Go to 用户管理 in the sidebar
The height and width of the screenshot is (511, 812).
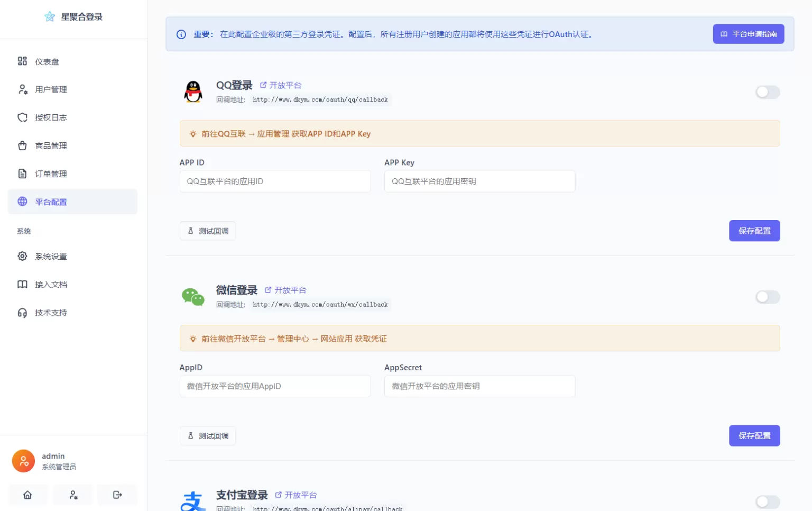click(x=51, y=90)
